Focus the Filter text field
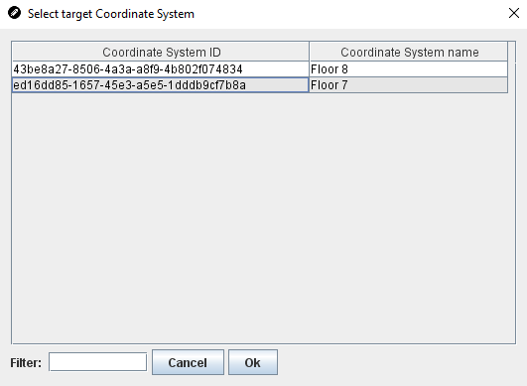 (x=98, y=362)
